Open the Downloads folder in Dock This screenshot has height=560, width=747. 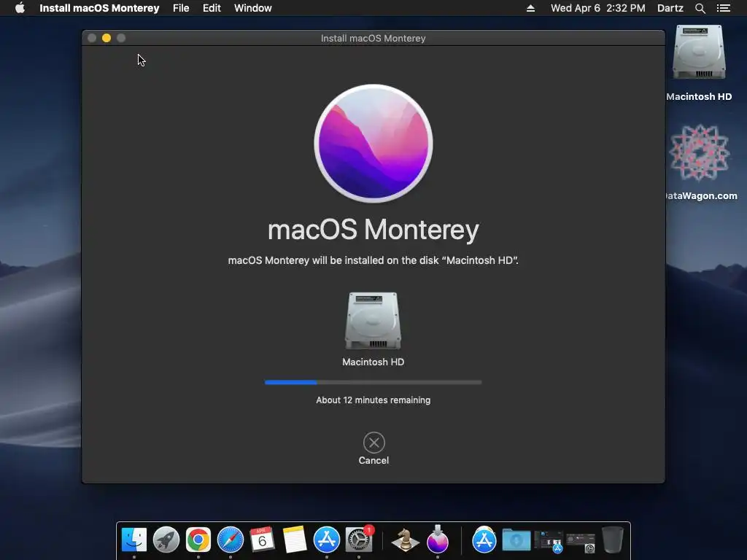516,540
